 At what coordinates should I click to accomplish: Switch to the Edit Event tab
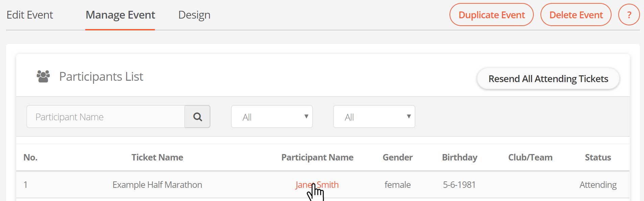pyautogui.click(x=30, y=15)
